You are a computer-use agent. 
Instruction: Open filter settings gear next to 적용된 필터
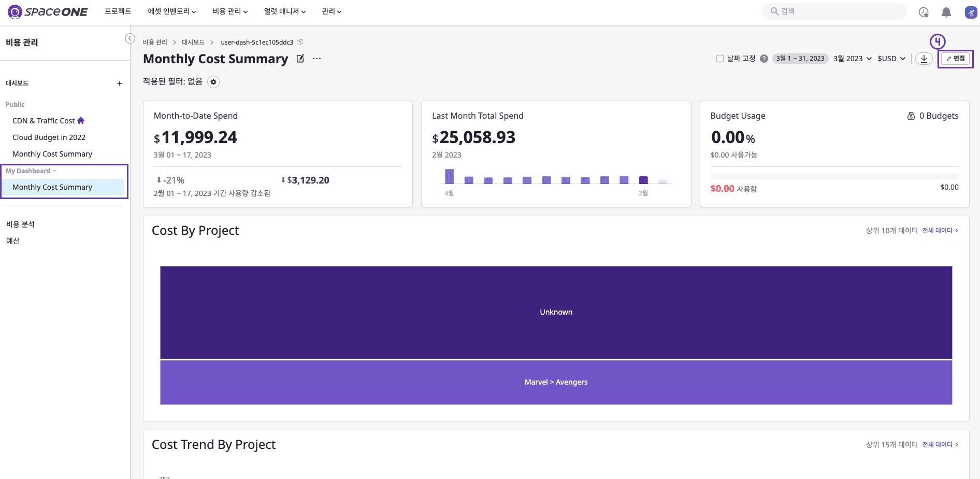[213, 82]
